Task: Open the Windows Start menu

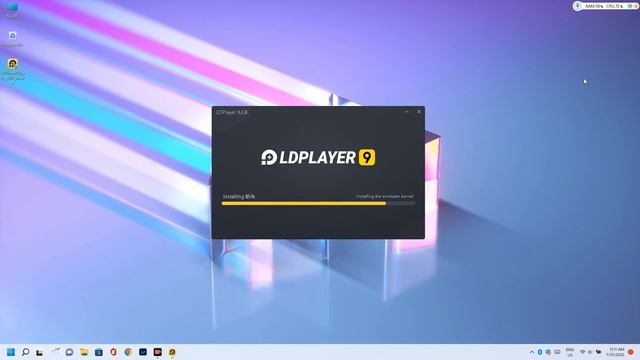Action: click(11, 352)
